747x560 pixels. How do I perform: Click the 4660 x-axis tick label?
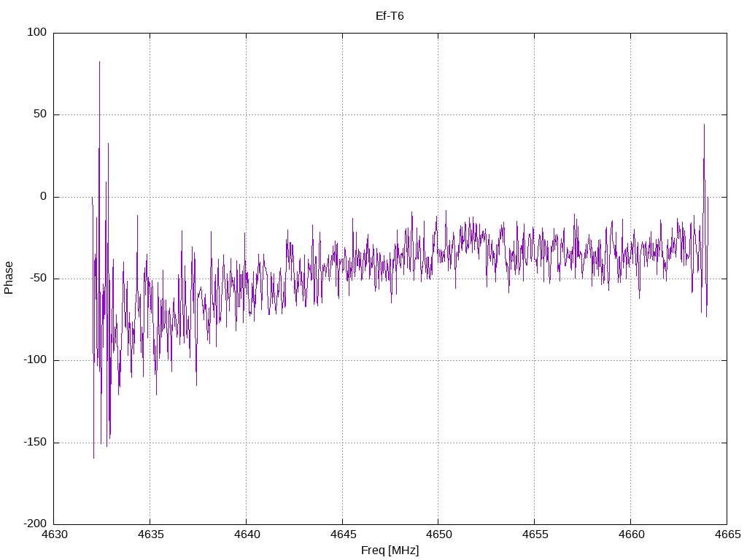pos(631,534)
